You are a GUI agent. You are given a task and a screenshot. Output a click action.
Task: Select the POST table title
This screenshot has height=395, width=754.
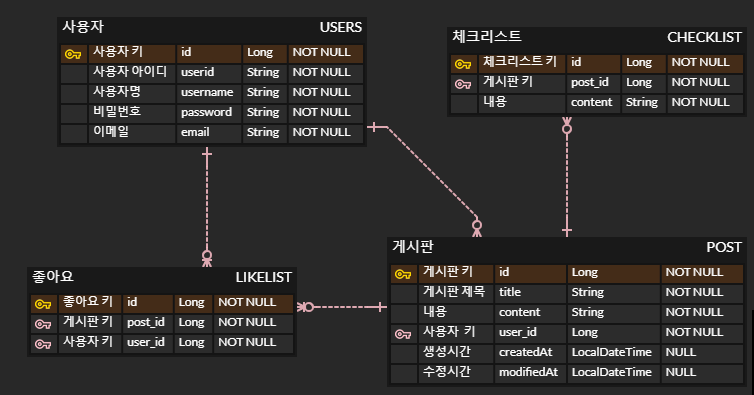click(x=724, y=247)
